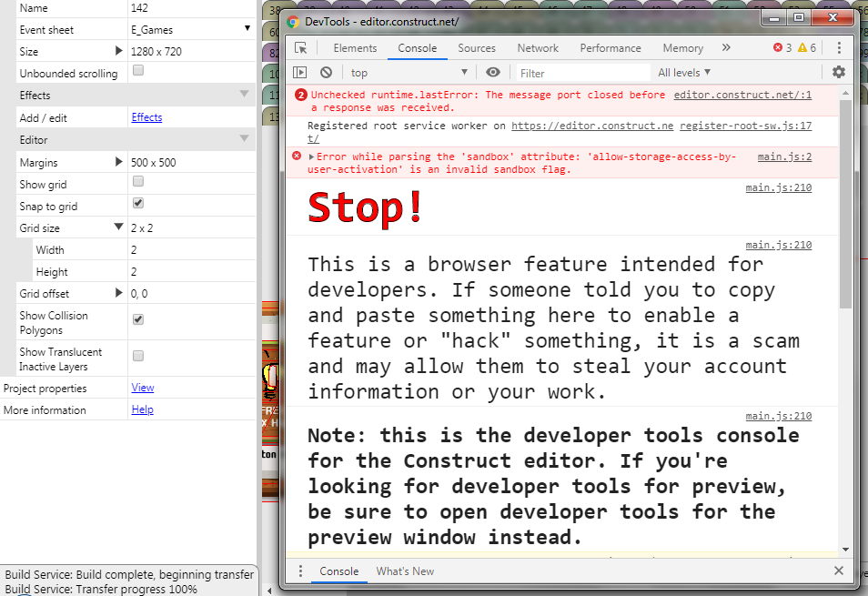Open main.js:210 link beside Stop!
868x596 pixels.
click(778, 187)
